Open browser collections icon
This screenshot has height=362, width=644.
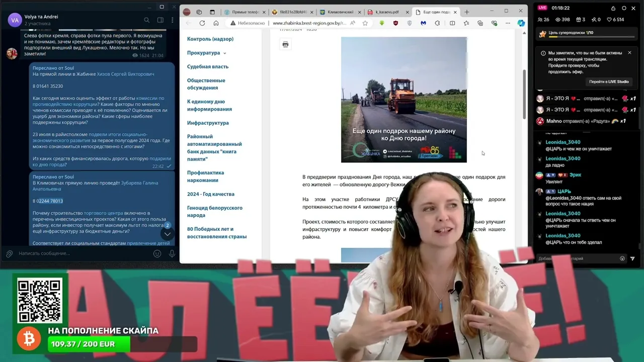click(x=480, y=23)
